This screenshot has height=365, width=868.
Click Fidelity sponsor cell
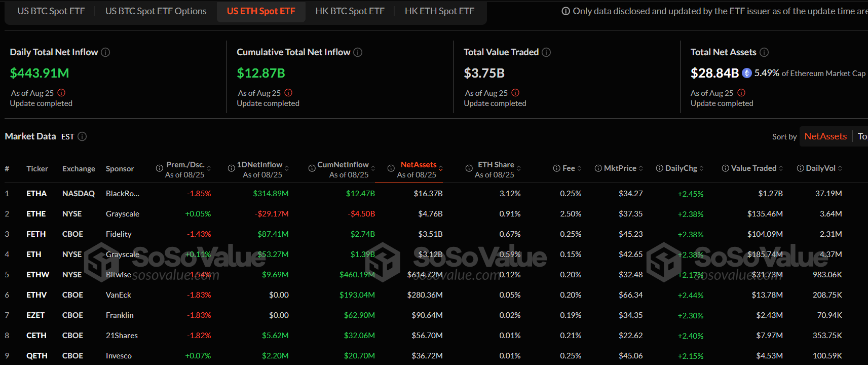coord(119,234)
